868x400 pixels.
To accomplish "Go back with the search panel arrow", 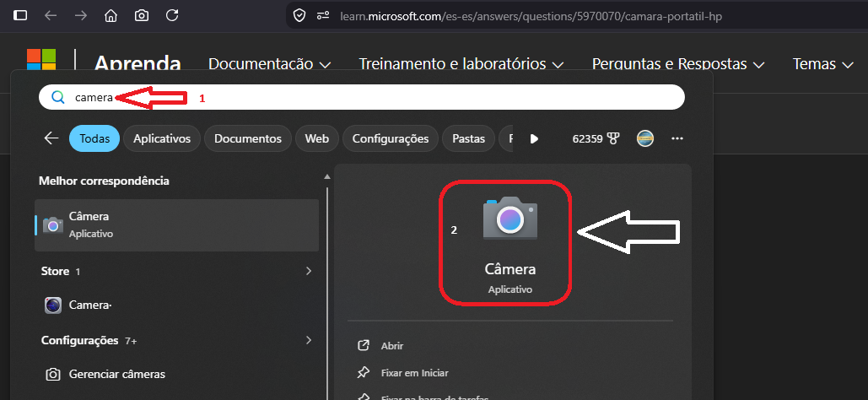I will pos(51,138).
